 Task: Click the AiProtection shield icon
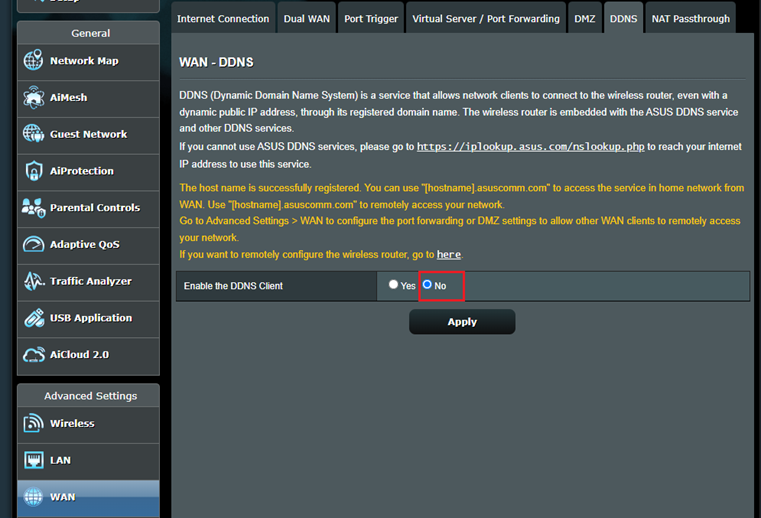[x=33, y=171]
